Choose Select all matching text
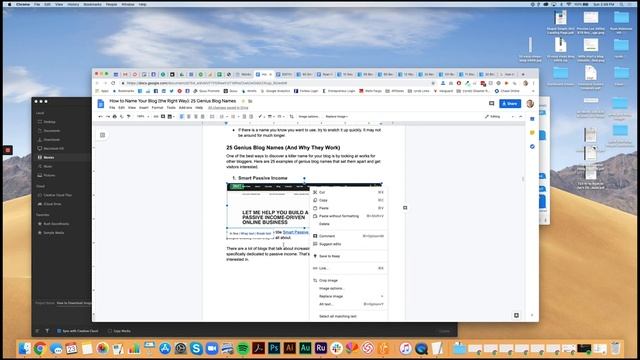The width and height of the screenshot is (640, 360). click(348, 316)
